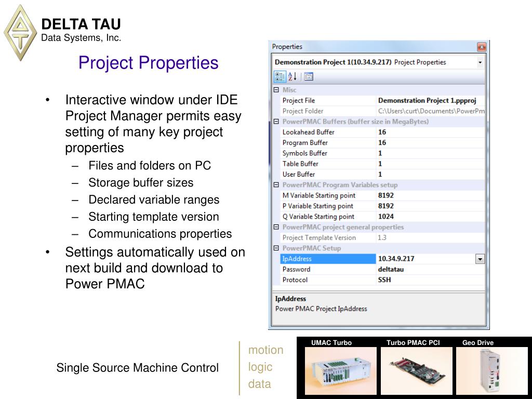Click the UMAC Turbo product image

(341, 370)
